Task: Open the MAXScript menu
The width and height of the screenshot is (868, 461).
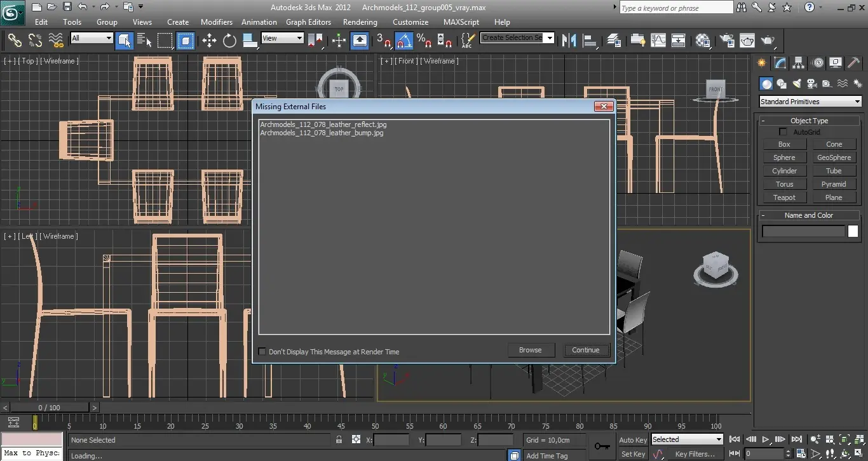Action: coord(461,22)
